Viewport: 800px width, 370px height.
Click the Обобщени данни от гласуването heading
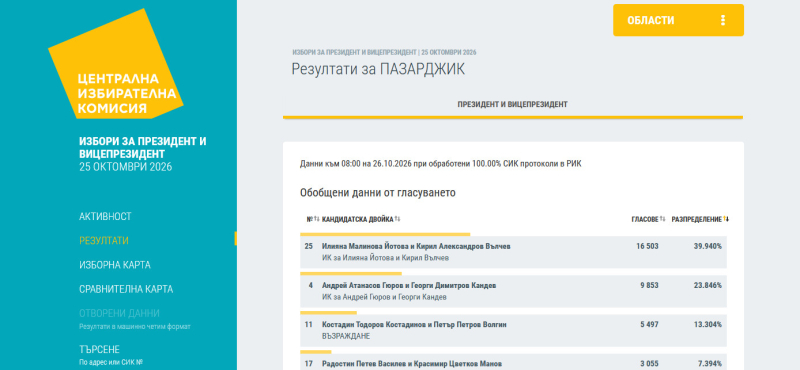click(x=378, y=193)
